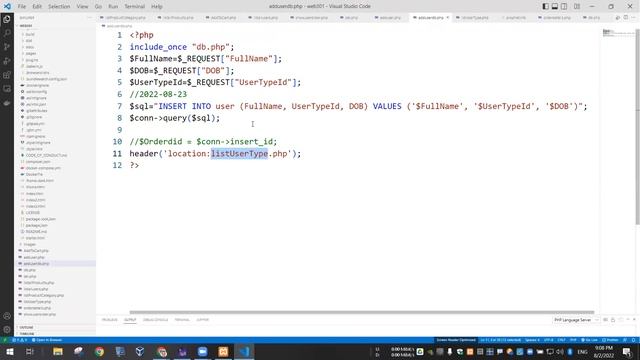Open Explorer Views and More Actions ellipsis
The image size is (640, 360).
tap(89, 18)
